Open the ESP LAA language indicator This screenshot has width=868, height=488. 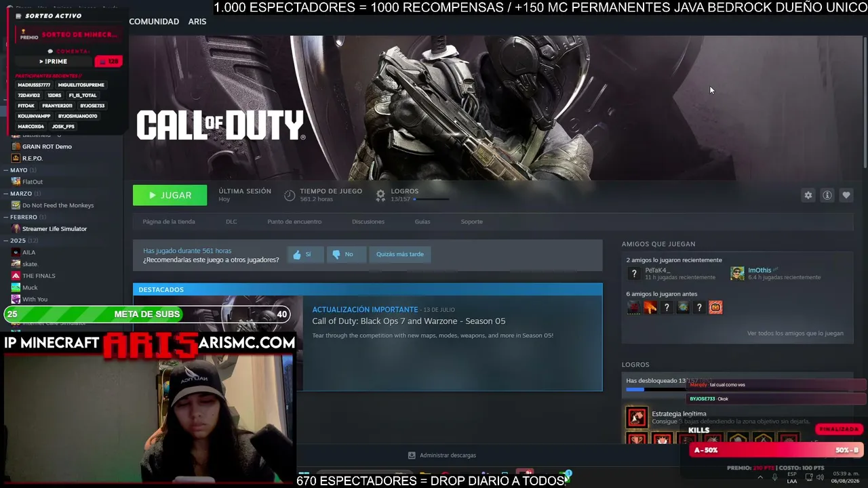pyautogui.click(x=792, y=478)
